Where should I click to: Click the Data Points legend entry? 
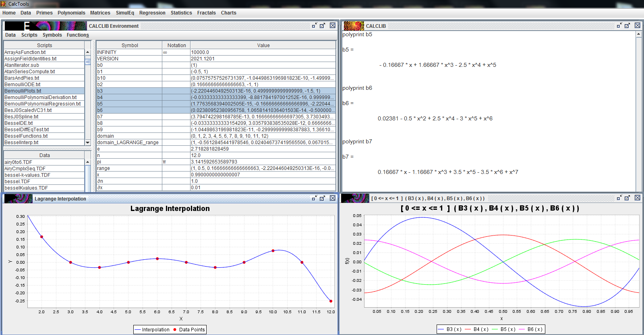[x=189, y=330]
